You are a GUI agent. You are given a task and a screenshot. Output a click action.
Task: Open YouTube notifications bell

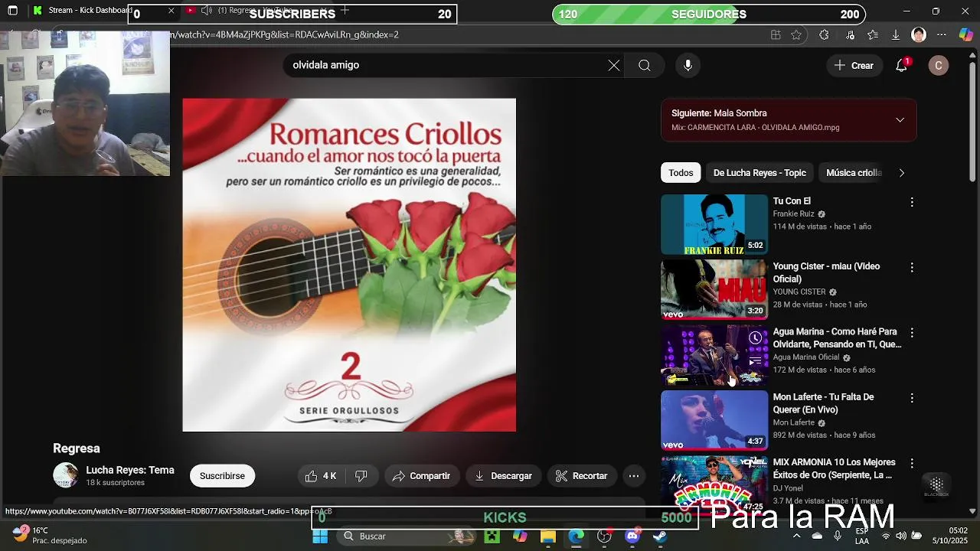[902, 65]
